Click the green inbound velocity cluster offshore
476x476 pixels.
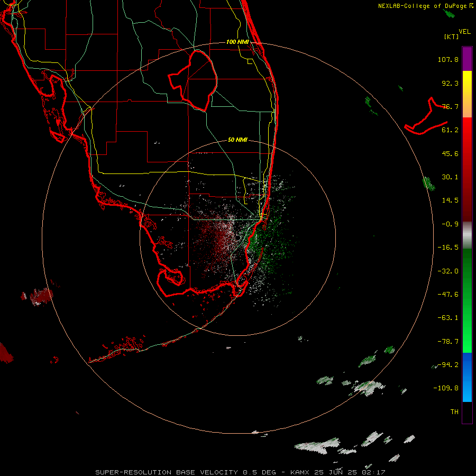click(x=272, y=243)
